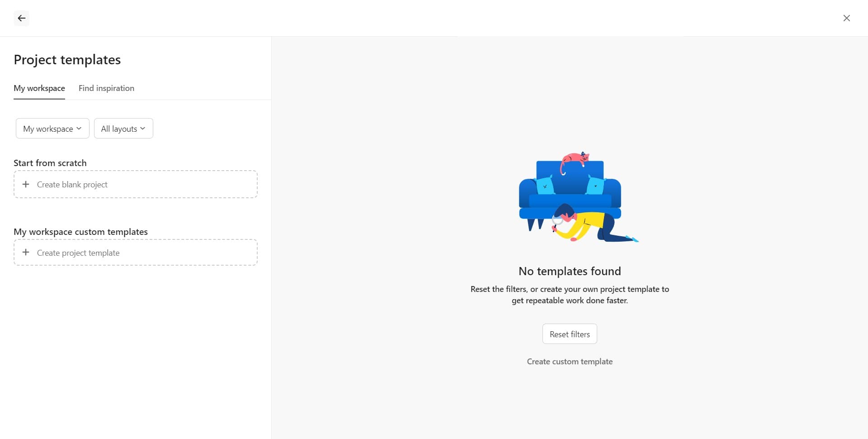
Task: Click the plus icon next to Create blank project
Action: [x=26, y=184]
